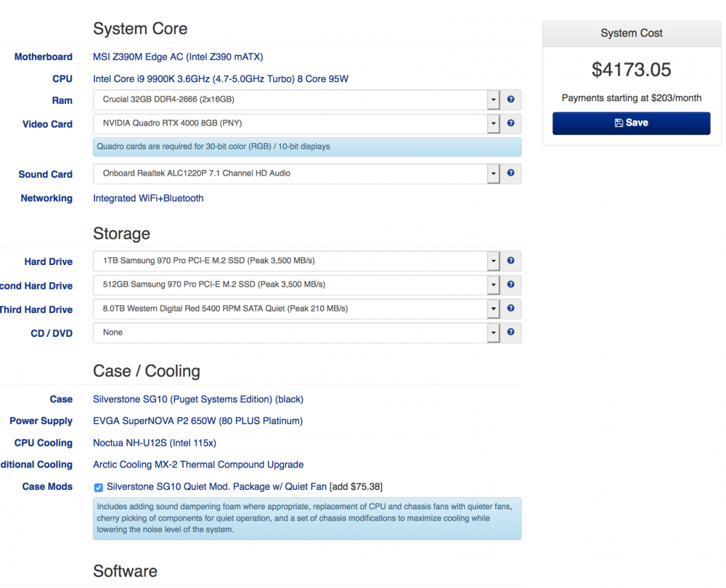
Task: Open Noctua NH-U12S cooler link
Action: 155,443
